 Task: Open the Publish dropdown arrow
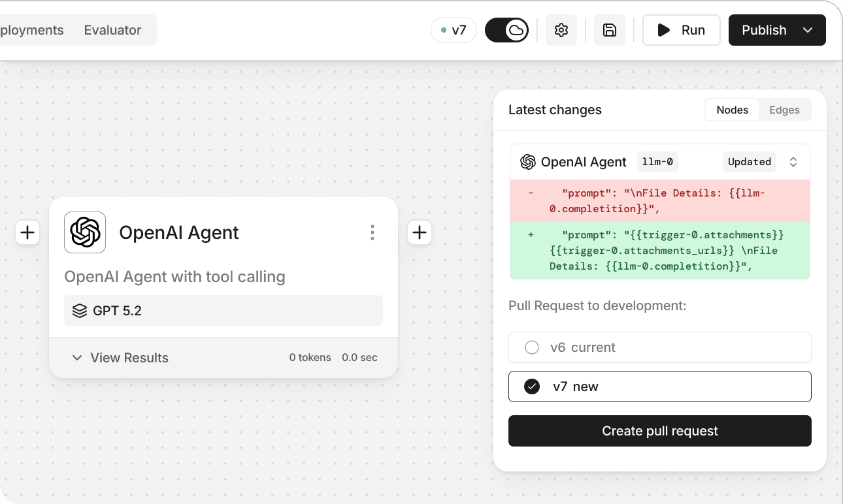coord(808,30)
